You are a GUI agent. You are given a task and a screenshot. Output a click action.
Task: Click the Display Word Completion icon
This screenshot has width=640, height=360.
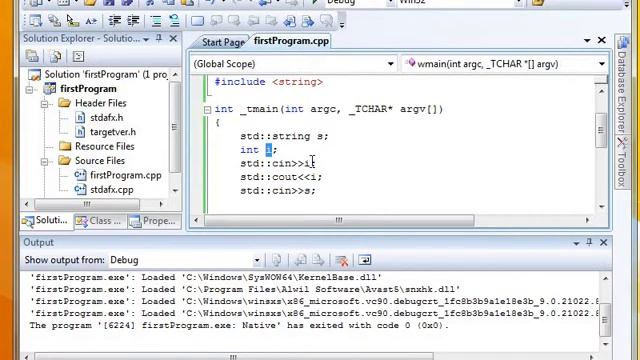(91, 21)
